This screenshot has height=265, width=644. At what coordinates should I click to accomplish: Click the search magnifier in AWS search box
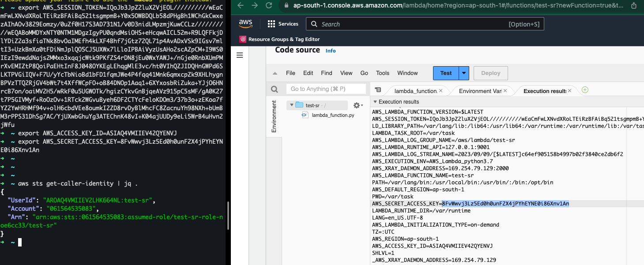pos(314,24)
